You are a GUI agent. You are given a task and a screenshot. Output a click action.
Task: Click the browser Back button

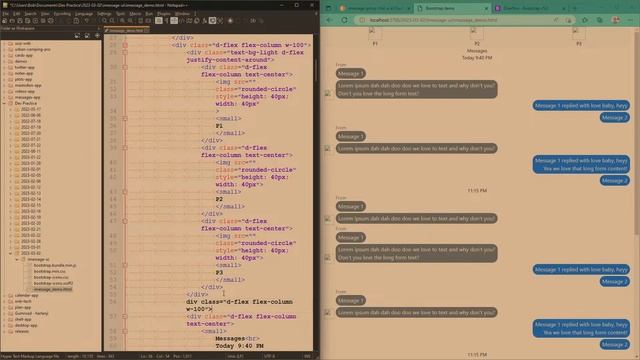coord(330,20)
